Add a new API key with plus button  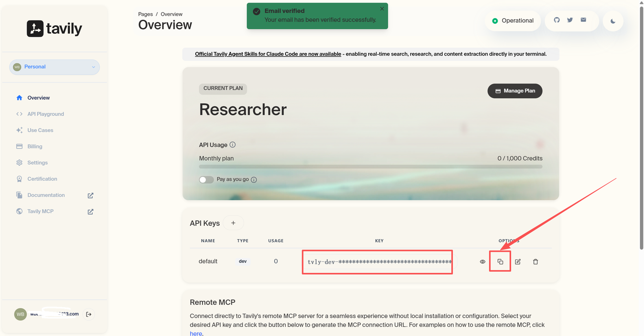(x=233, y=223)
